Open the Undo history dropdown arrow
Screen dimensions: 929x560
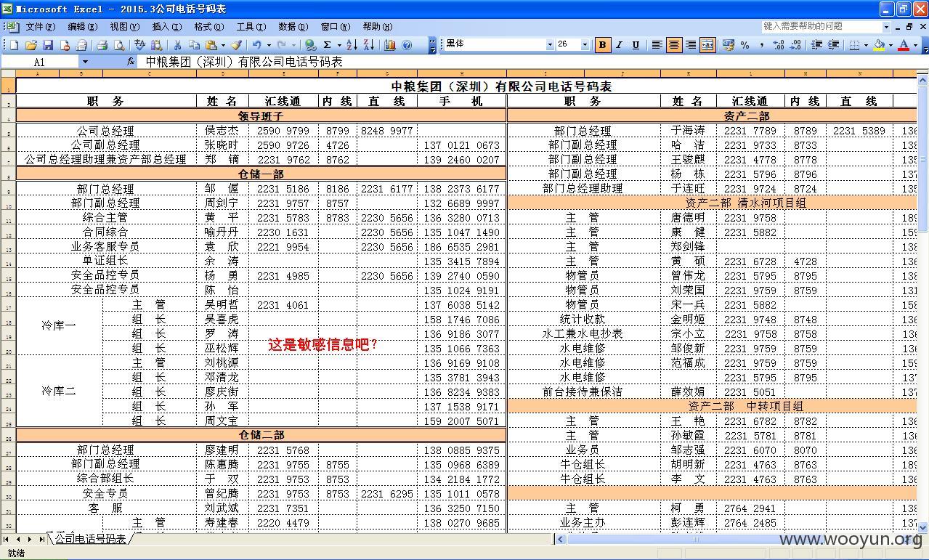(268, 45)
